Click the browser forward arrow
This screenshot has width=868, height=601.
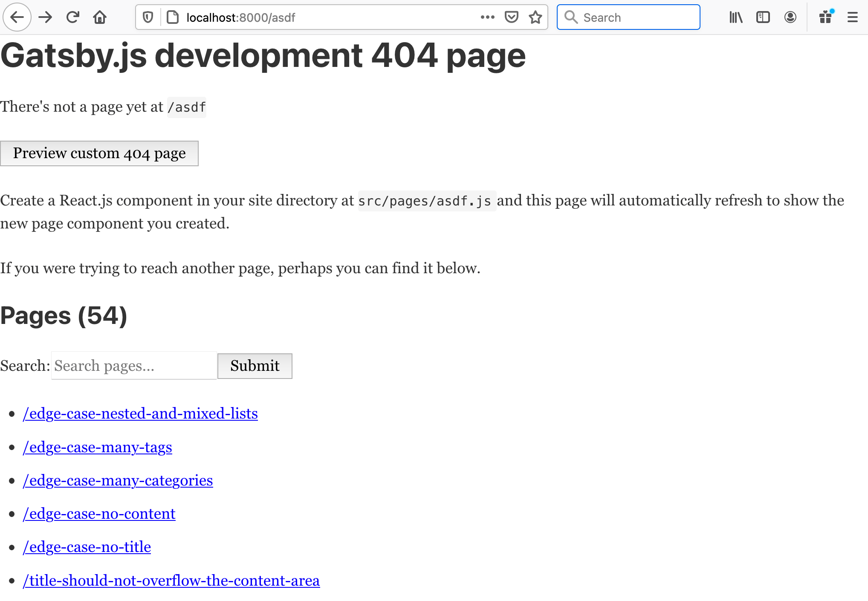pyautogui.click(x=45, y=17)
